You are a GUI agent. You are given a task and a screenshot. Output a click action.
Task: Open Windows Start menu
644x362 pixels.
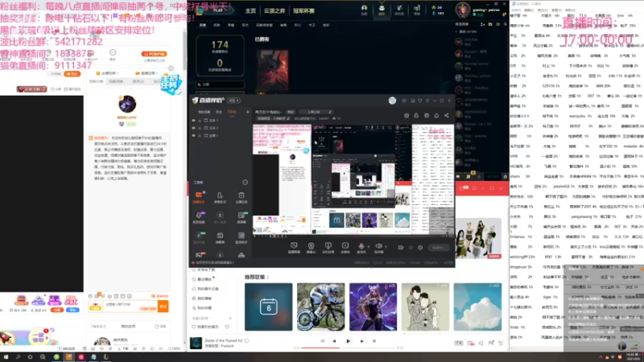(x=6, y=357)
